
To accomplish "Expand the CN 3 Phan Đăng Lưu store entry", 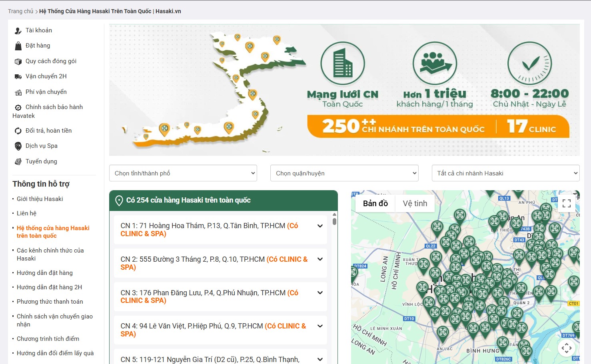I will click(x=320, y=293).
